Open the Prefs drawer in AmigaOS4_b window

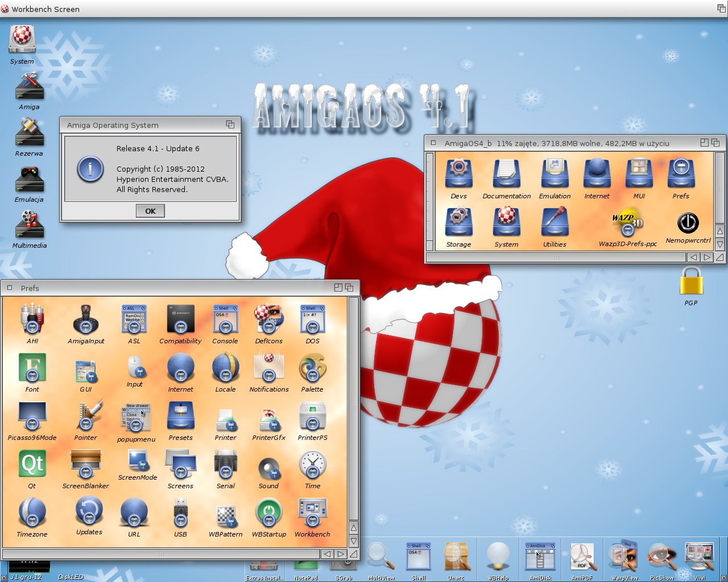pyautogui.click(x=681, y=173)
